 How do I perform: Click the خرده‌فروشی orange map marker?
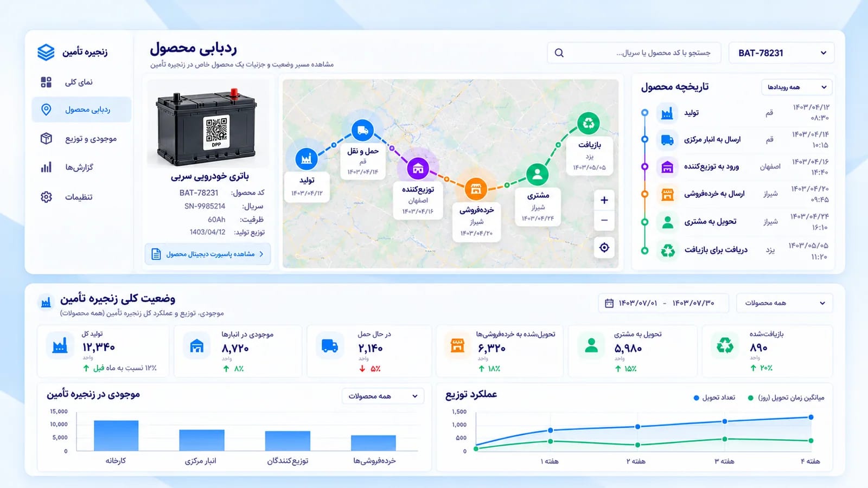coord(476,189)
